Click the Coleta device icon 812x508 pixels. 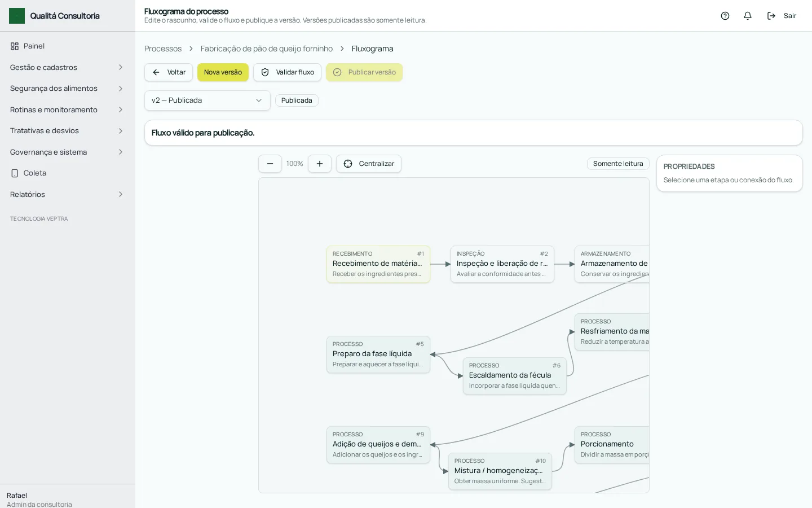[15, 173]
